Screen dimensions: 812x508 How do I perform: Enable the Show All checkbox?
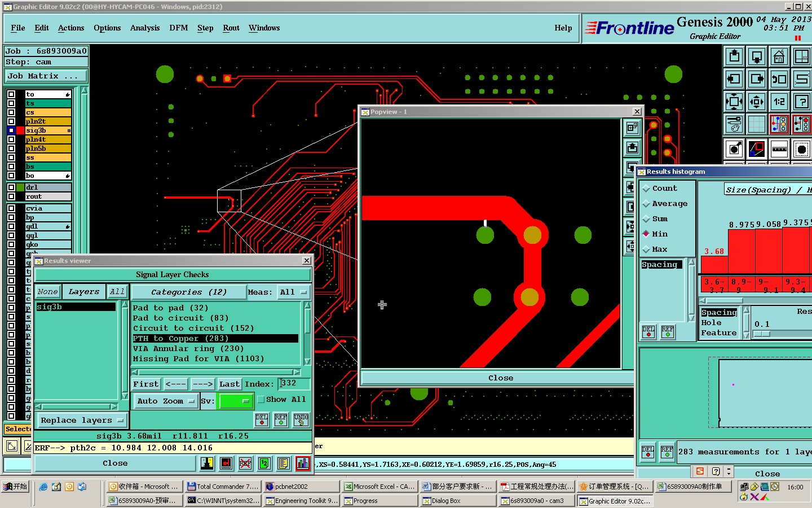[261, 400]
